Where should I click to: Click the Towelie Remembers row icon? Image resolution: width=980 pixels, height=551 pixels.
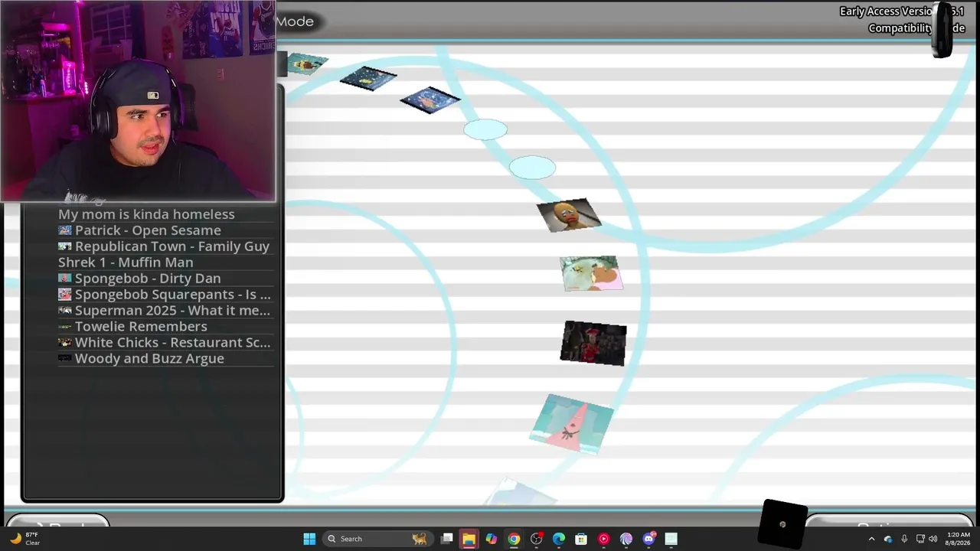pyautogui.click(x=65, y=327)
